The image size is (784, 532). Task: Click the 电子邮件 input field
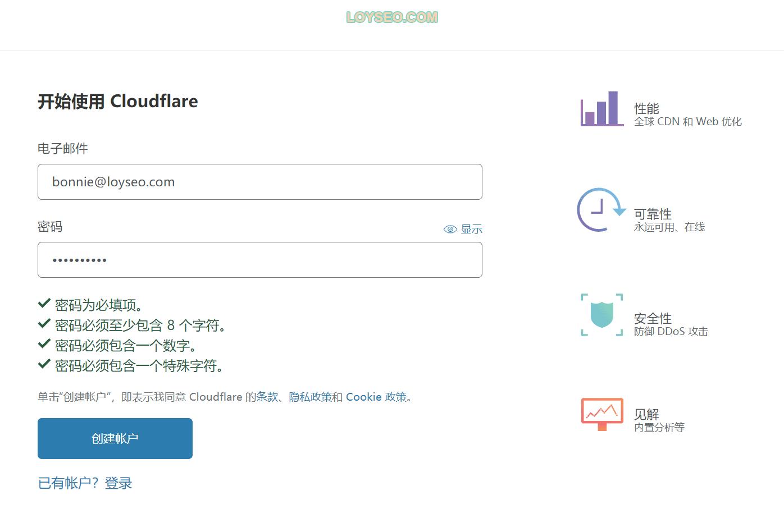click(259, 182)
